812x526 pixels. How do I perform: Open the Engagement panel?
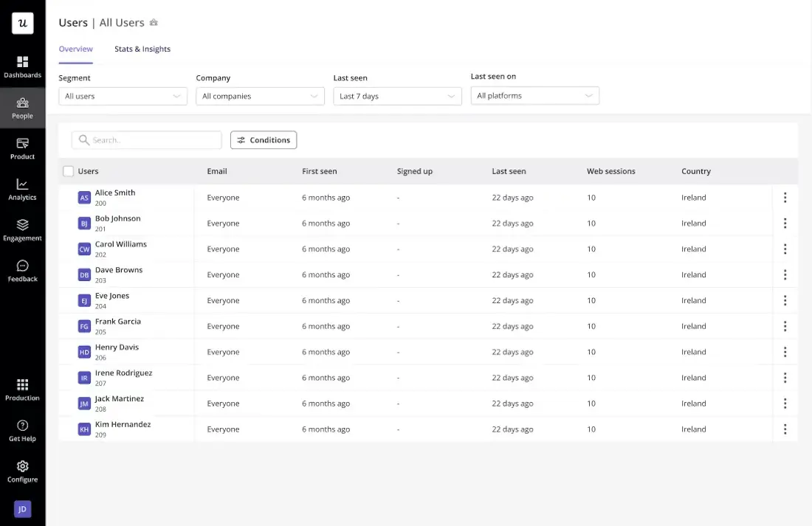click(x=22, y=229)
